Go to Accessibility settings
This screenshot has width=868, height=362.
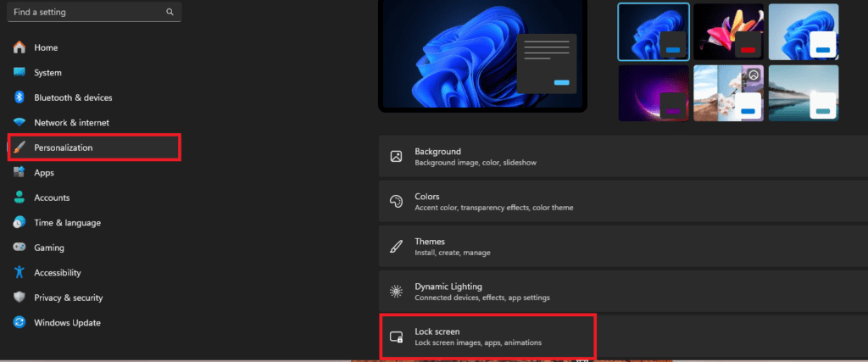point(94,272)
